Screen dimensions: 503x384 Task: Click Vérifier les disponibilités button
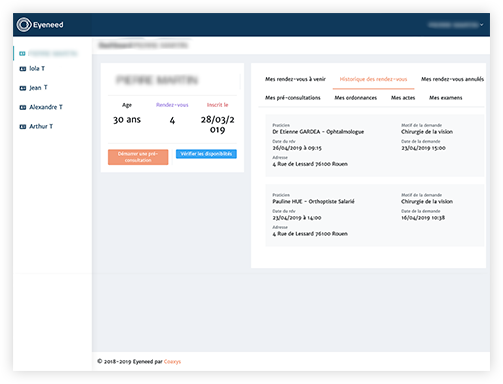206,154
